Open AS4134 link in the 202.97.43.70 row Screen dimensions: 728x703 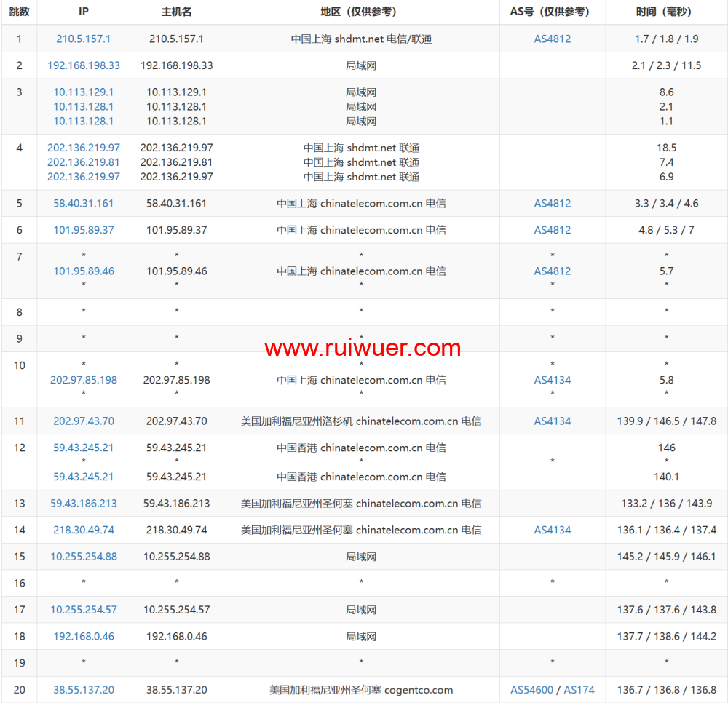tap(552, 421)
